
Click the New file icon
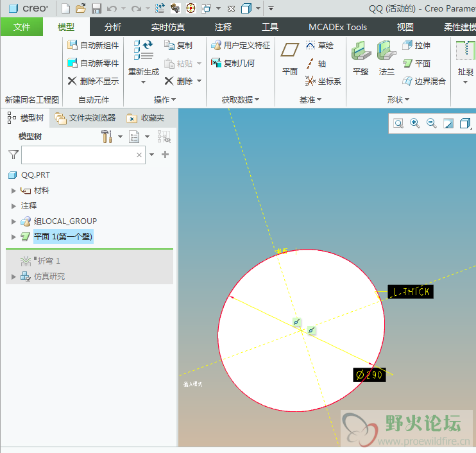pyautogui.click(x=65, y=8)
